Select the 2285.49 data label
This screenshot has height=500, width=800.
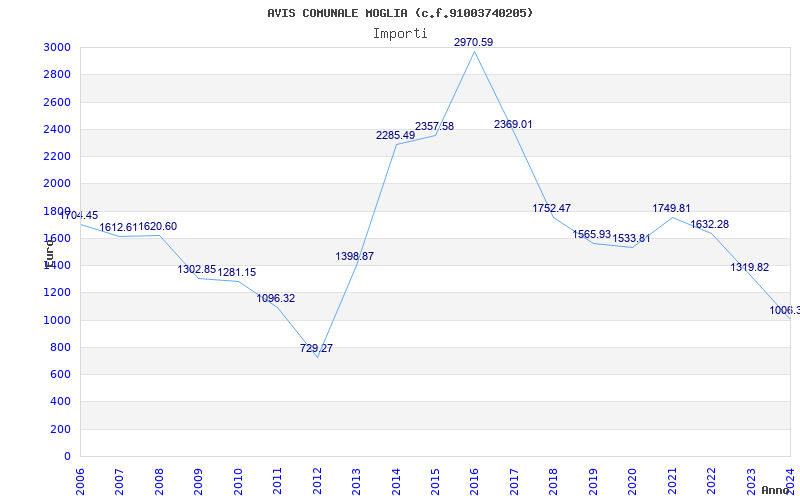395,135
